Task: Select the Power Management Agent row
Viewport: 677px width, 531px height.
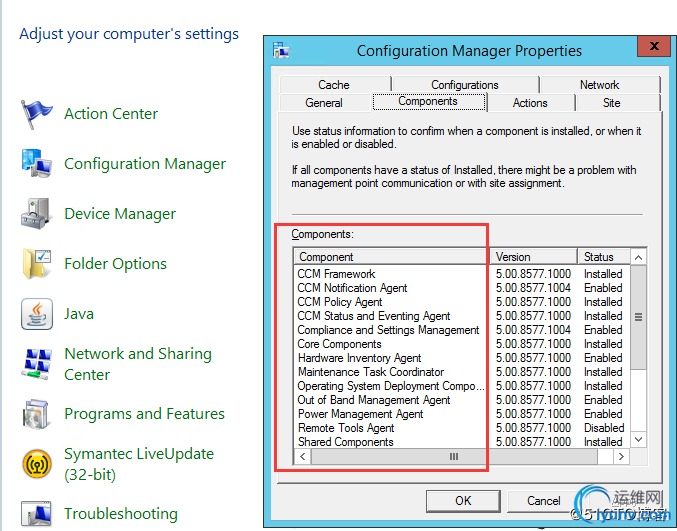Action: click(462, 414)
